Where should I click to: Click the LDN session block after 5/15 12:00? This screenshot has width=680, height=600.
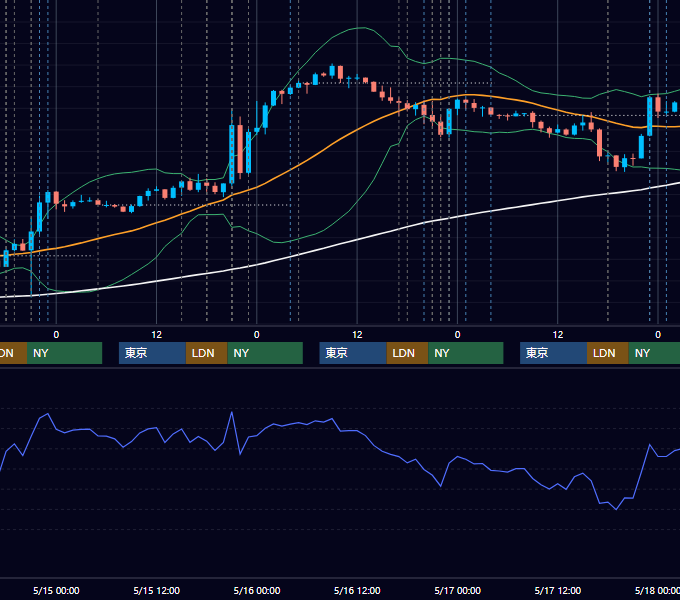[206, 353]
